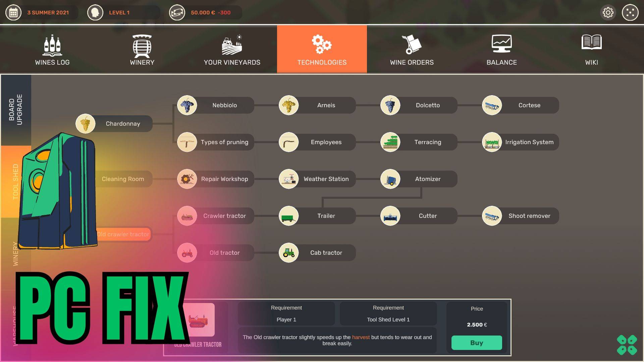This screenshot has width=644, height=362.
Task: Open the Wiki tab
Action: pos(592,49)
